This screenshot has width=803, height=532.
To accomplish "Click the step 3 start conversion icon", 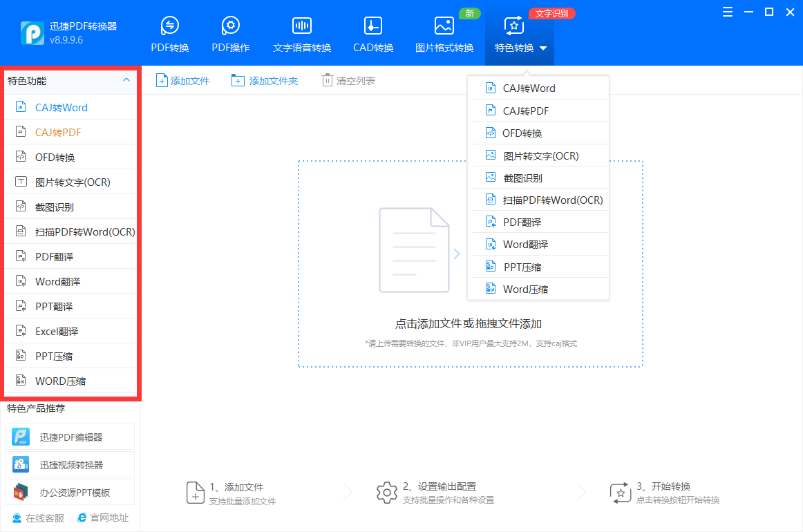I will [620, 493].
